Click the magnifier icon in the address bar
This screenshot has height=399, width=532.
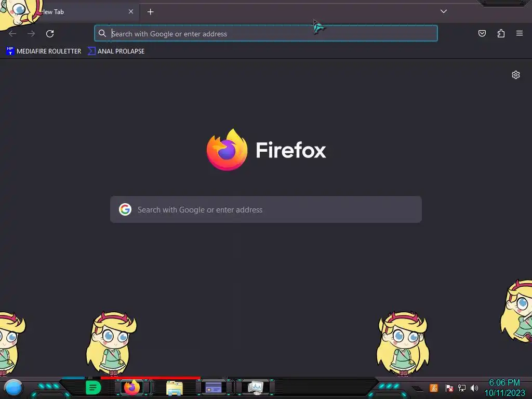[102, 33]
